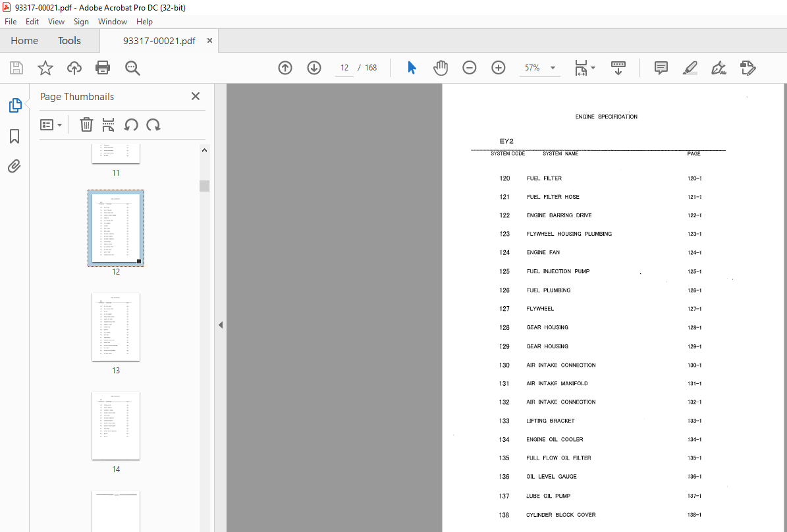Click the Stamp/redact tool icon
787x532 pixels.
point(748,68)
